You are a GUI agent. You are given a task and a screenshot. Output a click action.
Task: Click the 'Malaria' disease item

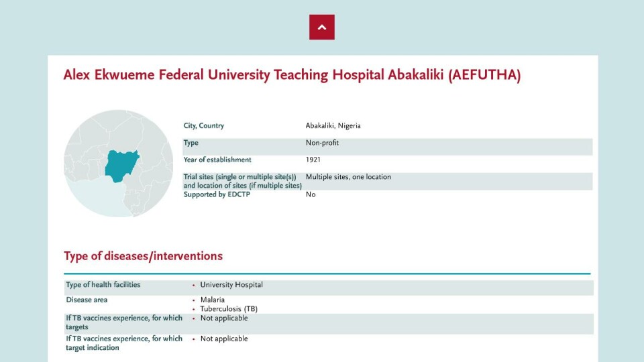pyautogui.click(x=213, y=300)
